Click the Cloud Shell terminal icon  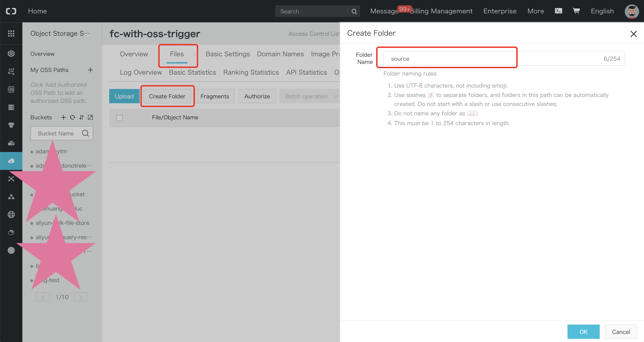pos(558,11)
